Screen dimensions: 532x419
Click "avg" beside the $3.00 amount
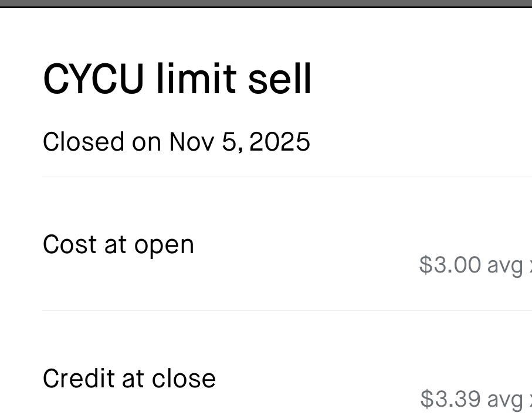[505, 266]
